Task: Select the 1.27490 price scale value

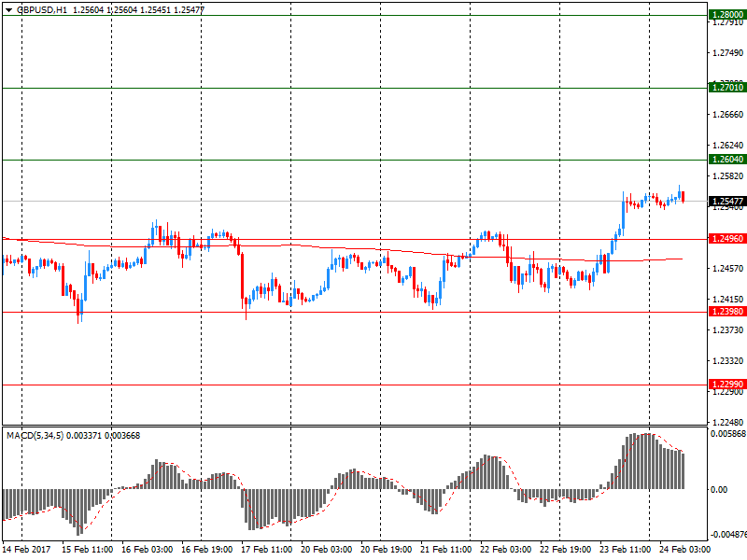Action: [x=727, y=53]
